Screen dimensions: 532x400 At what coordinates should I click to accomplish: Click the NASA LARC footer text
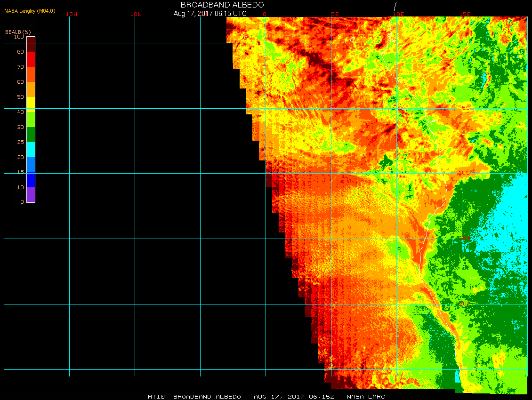point(366,397)
